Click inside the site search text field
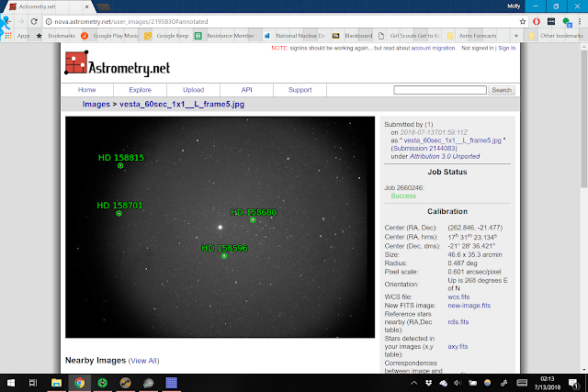Image resolution: width=588 pixels, height=392 pixels. coord(440,90)
